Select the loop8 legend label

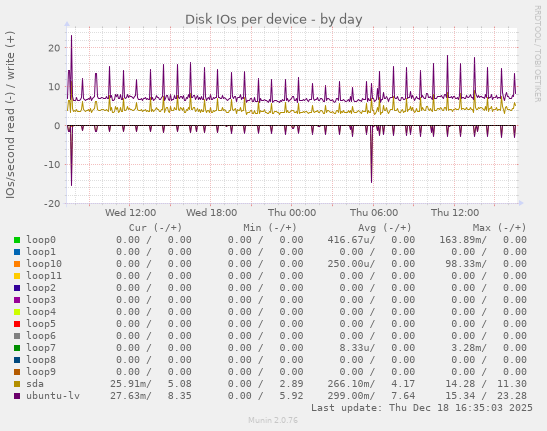(41, 359)
